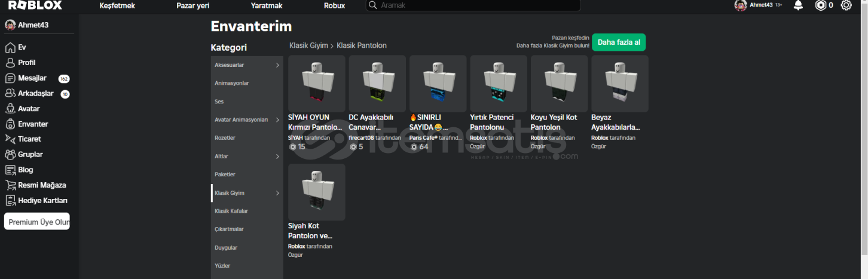Open the Yaratmak top menu
Viewport: 868px width, 279px height.
[x=267, y=5]
